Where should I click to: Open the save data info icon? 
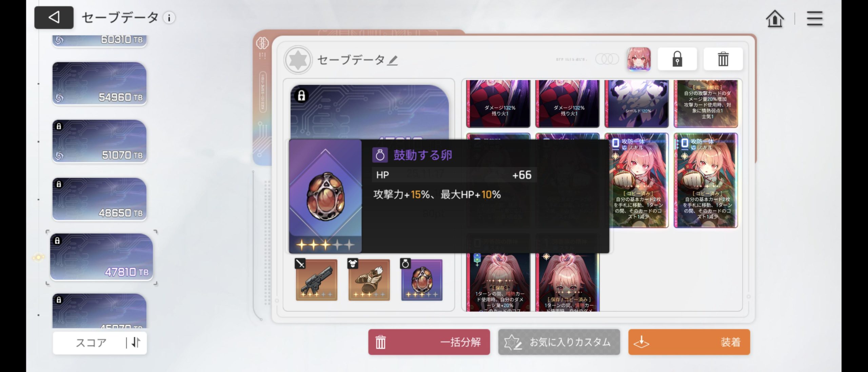(x=169, y=18)
